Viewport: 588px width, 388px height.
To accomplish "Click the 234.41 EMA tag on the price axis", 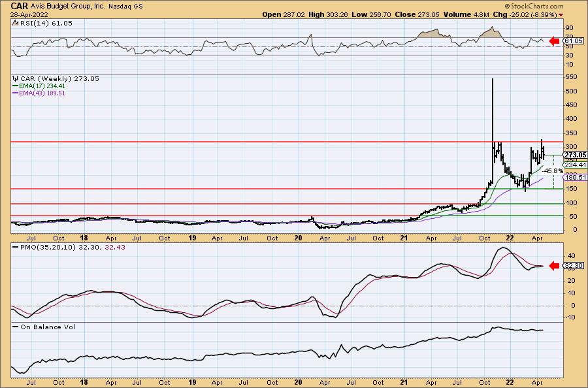I will click(575, 165).
